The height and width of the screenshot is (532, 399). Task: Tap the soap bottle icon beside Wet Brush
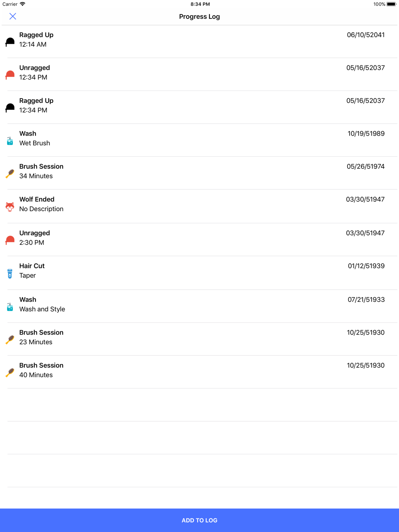click(10, 141)
